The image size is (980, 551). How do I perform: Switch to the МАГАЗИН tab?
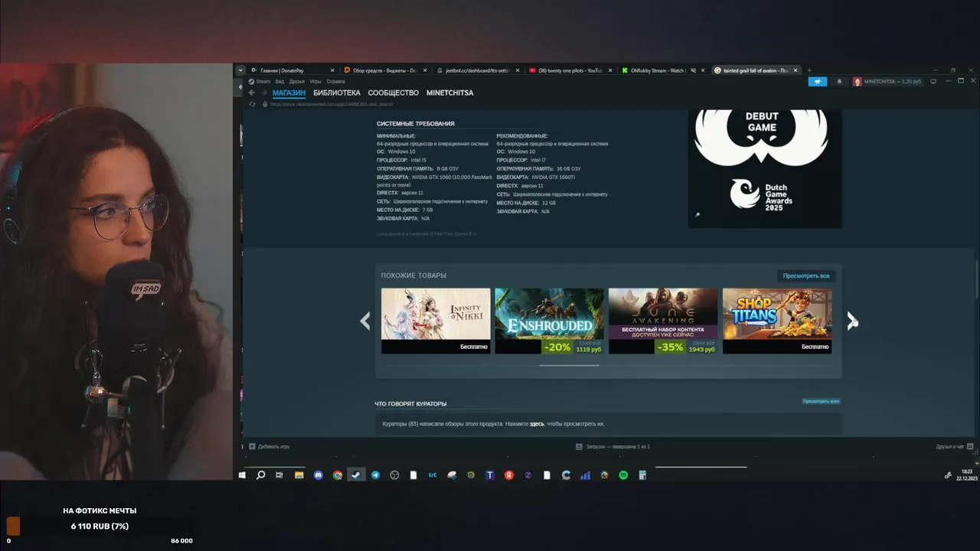click(x=289, y=93)
